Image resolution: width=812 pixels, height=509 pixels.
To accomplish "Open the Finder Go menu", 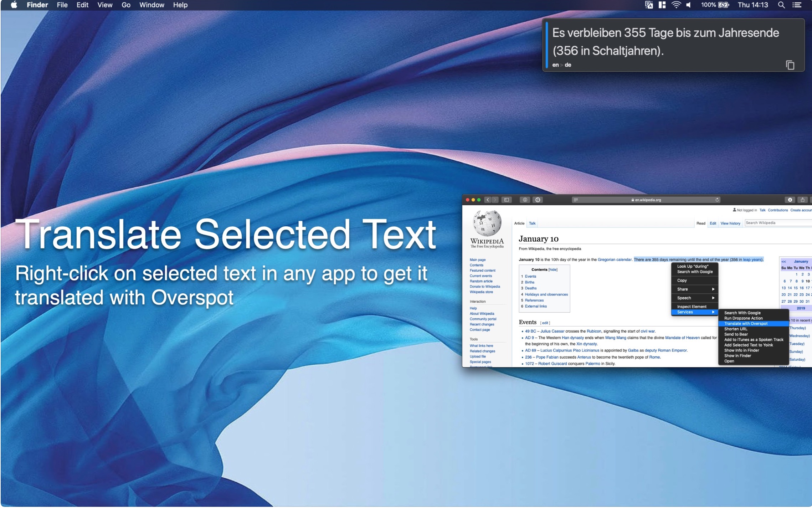I will 126,5.
